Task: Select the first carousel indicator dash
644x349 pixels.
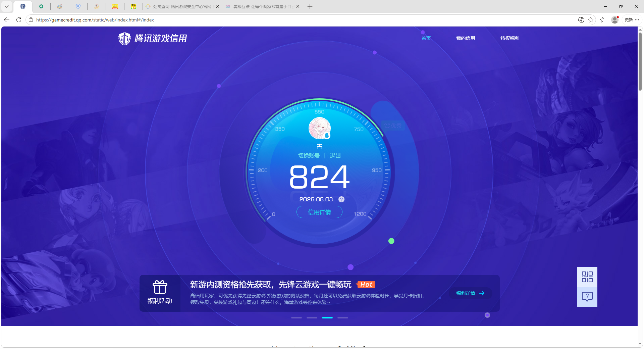Action: pyautogui.click(x=297, y=317)
